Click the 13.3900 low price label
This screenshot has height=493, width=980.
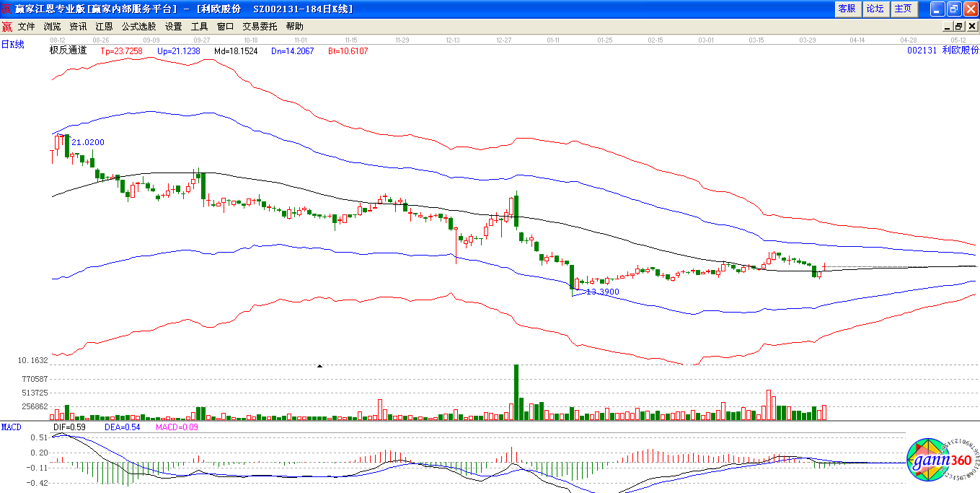point(602,292)
